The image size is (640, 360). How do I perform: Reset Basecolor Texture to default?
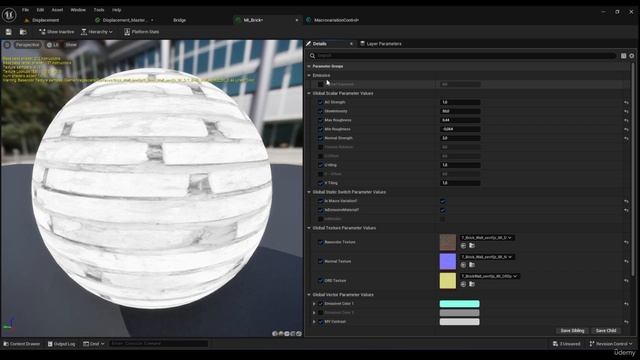626,242
